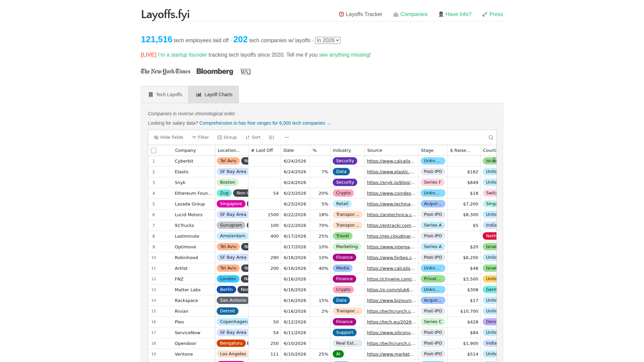Click the Filter lines icon
This screenshot has width=644, height=362.
(194, 137)
